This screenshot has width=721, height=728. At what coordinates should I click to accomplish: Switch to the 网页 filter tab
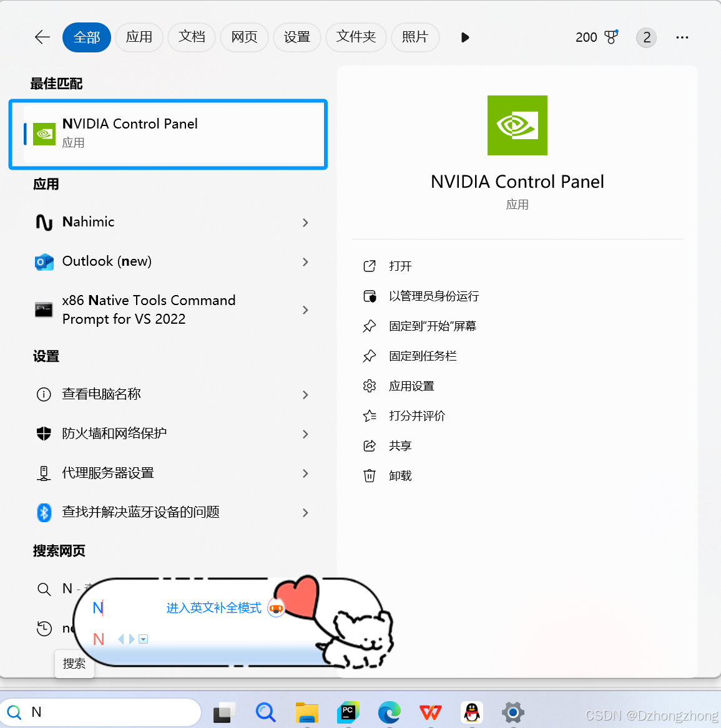pos(244,37)
